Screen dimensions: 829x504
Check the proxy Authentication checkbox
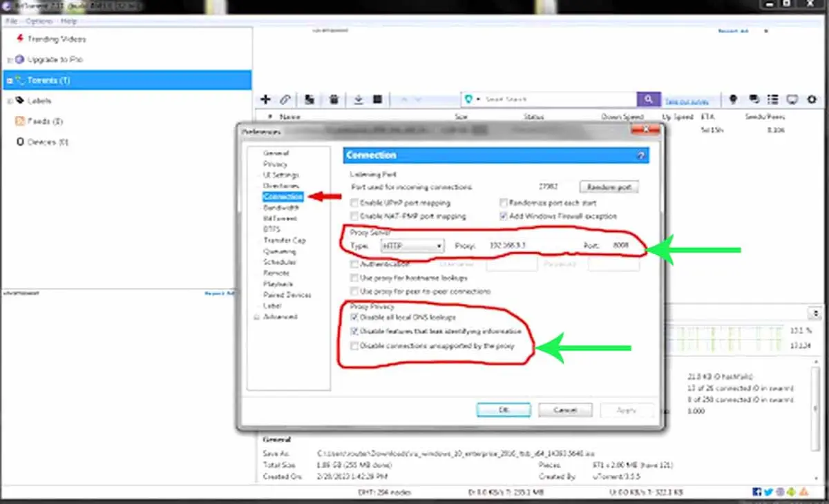354,264
